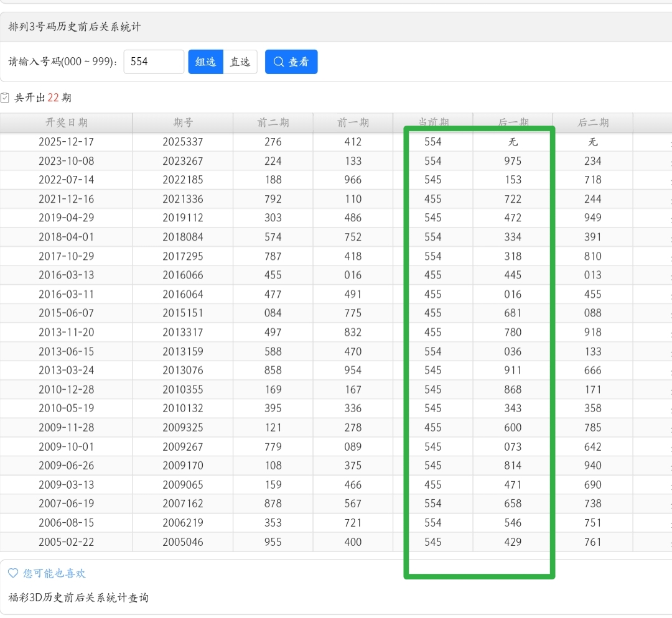
Task: Click the 排列3号码历史前后关系统计 panel title
Action: coord(75,27)
